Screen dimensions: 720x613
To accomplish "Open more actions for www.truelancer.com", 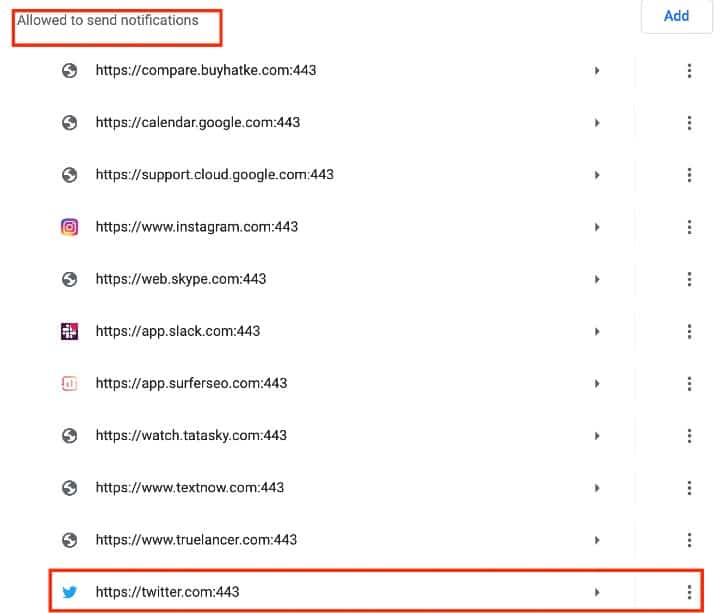I will click(689, 540).
